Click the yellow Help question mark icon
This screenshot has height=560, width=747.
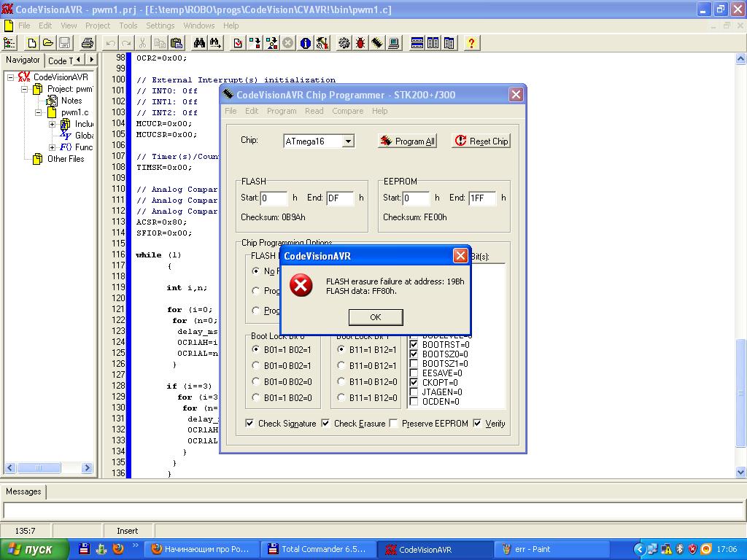[x=471, y=43]
